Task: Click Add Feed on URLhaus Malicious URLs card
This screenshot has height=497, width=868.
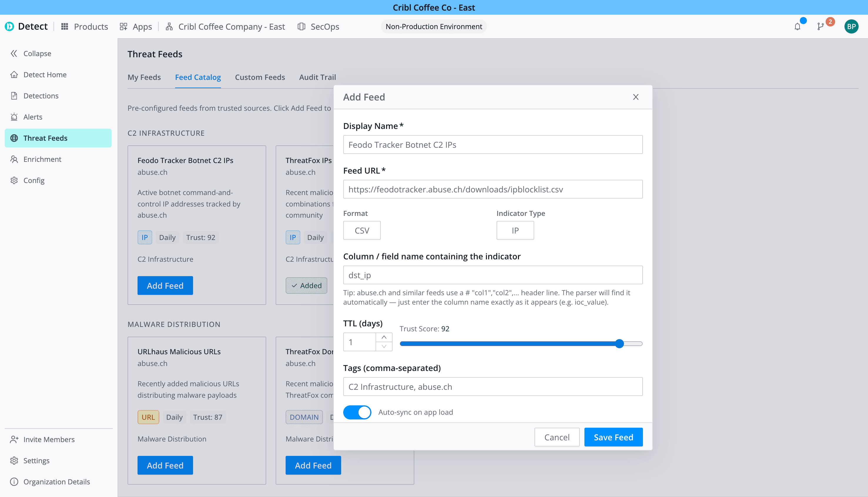Action: click(165, 465)
